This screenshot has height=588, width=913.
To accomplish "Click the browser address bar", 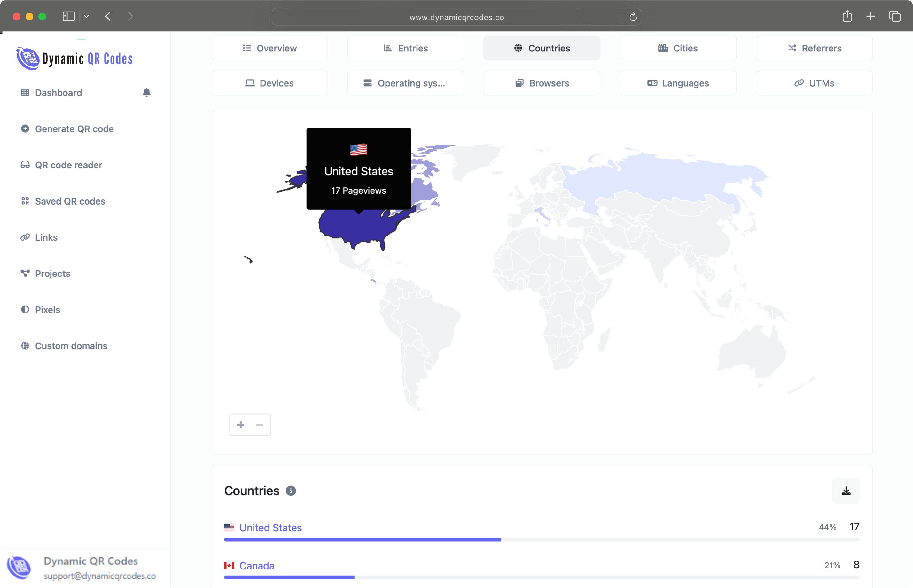I will pyautogui.click(x=456, y=17).
